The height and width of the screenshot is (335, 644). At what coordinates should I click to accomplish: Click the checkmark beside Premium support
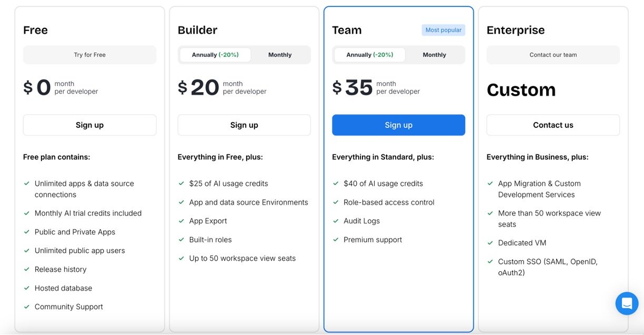click(x=336, y=240)
